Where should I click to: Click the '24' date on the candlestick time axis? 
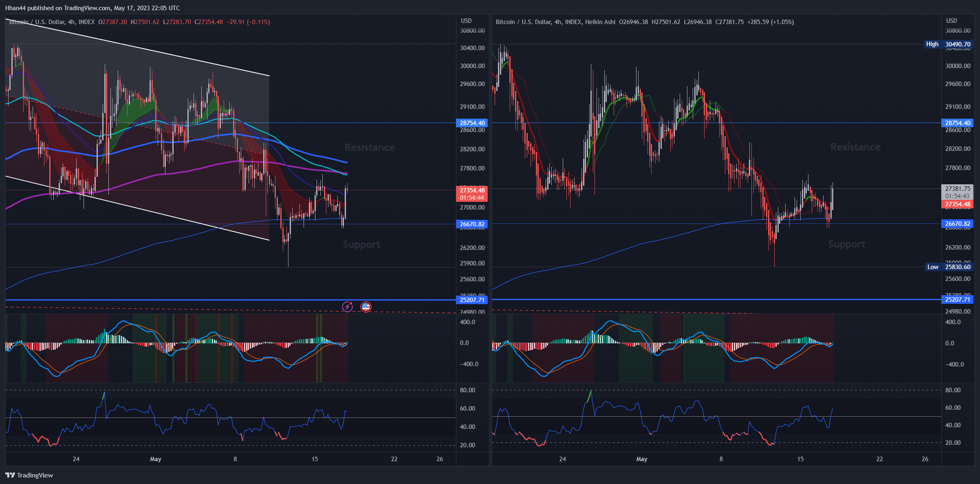tap(76, 459)
